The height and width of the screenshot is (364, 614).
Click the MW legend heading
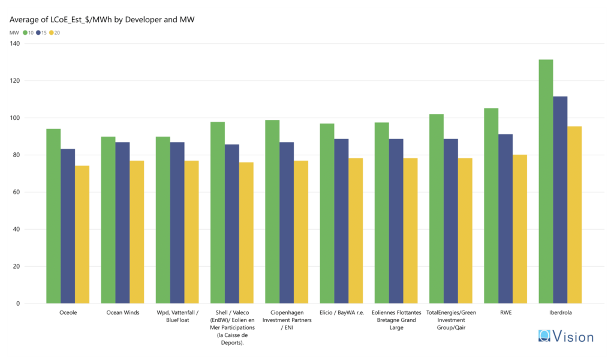tap(14, 33)
